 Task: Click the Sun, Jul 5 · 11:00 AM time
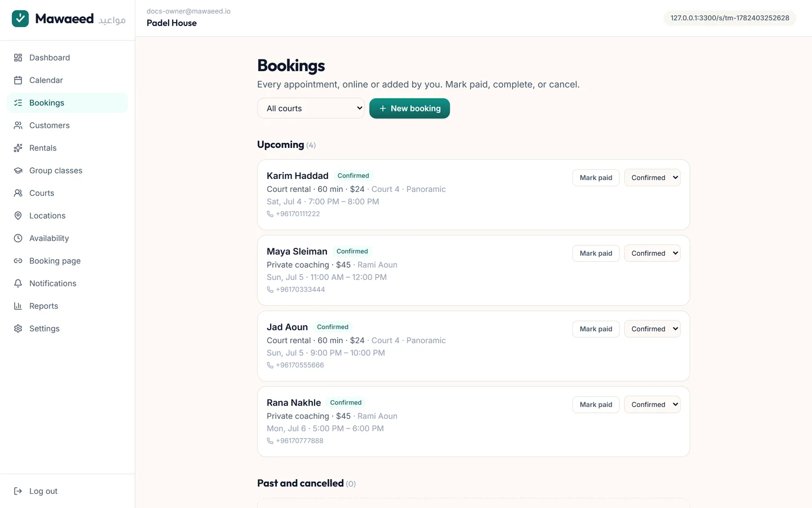coord(327,277)
